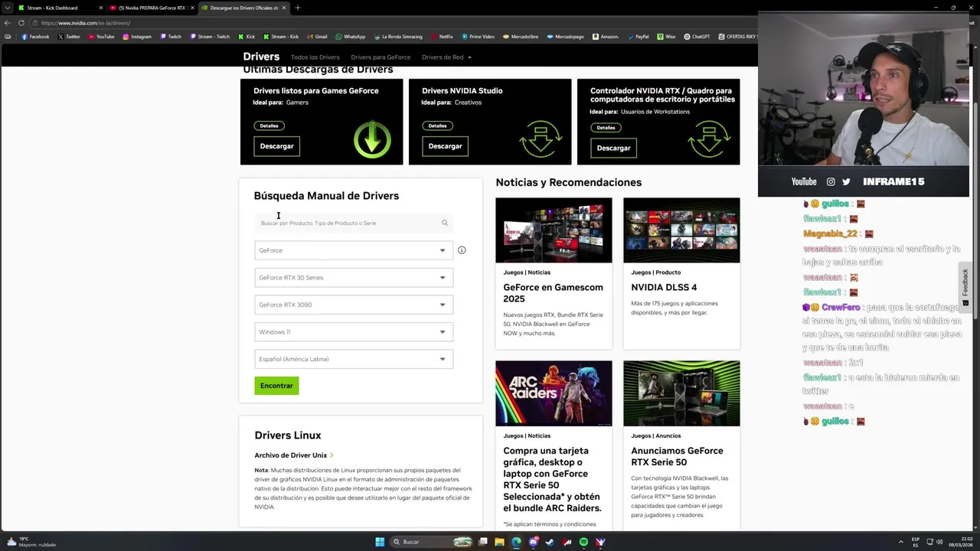Reload the current page
This screenshot has height=551, width=980.
click(21, 23)
